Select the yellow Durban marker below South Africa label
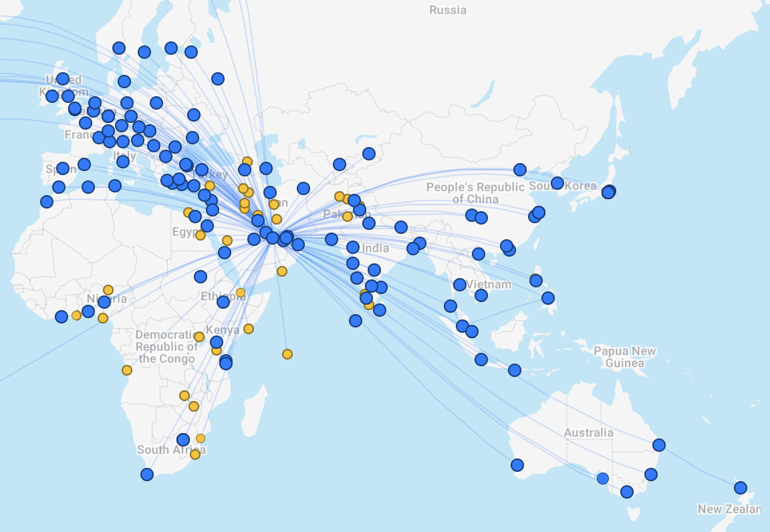770x532 pixels. tap(195, 454)
